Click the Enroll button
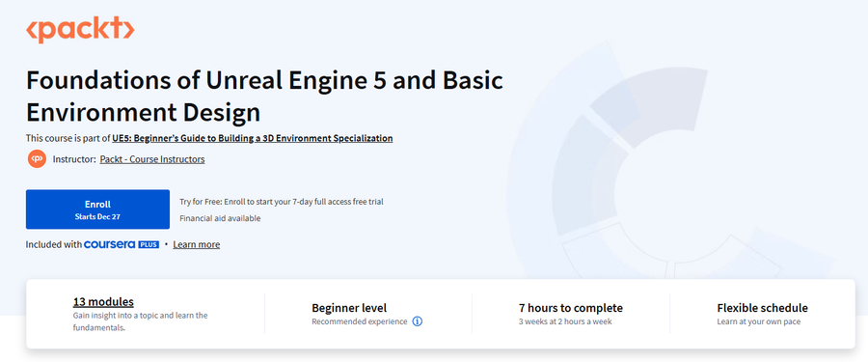This screenshot has width=868, height=362. point(97,209)
